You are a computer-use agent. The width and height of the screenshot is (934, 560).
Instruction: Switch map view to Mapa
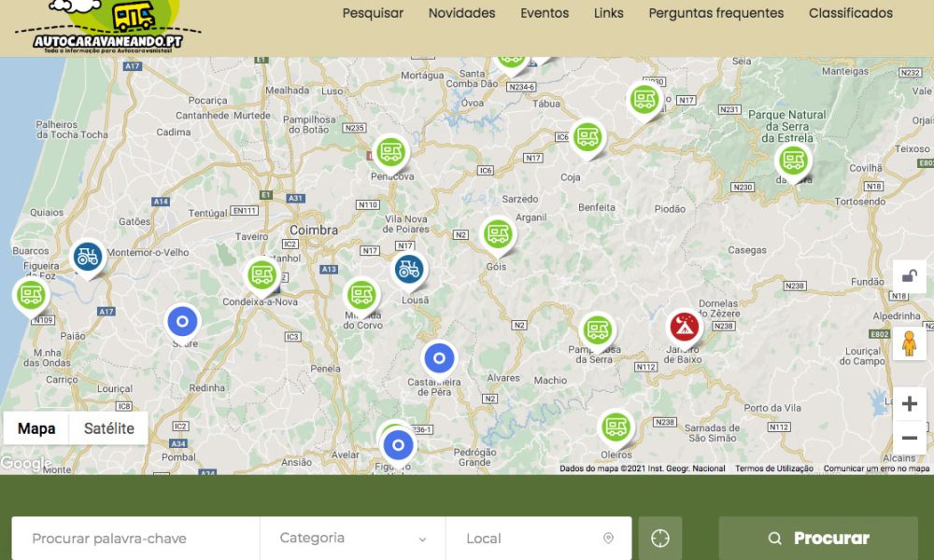coord(37,429)
